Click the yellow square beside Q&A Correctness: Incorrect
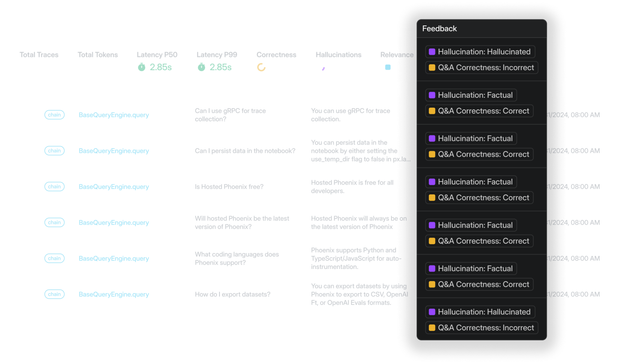 [432, 67]
